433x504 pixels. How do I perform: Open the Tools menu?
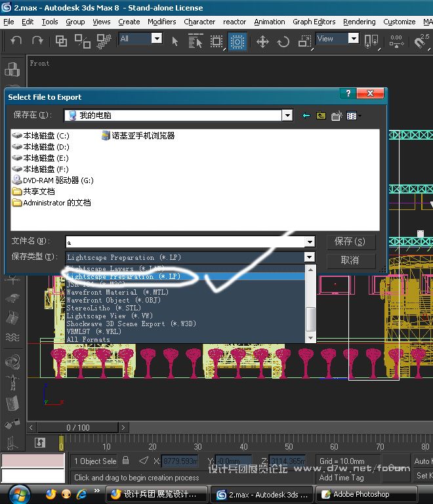(50, 22)
